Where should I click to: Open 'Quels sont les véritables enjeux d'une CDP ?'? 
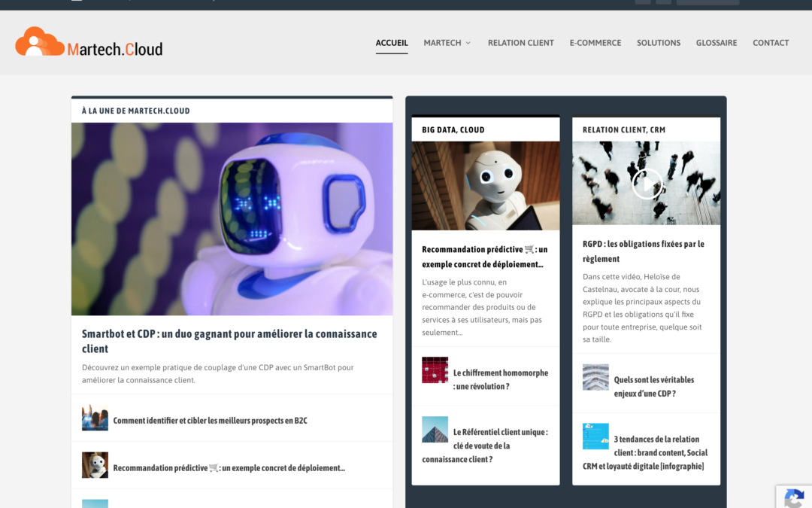point(653,387)
